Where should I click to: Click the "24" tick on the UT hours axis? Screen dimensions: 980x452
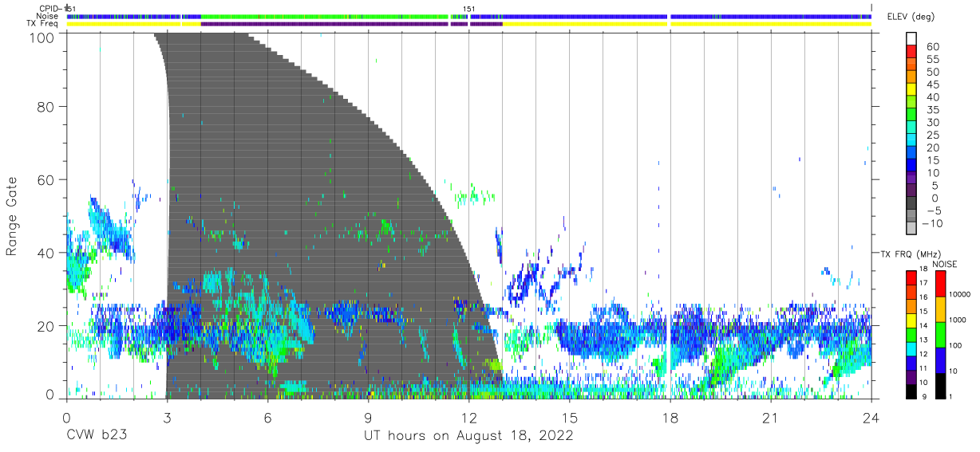(x=871, y=418)
